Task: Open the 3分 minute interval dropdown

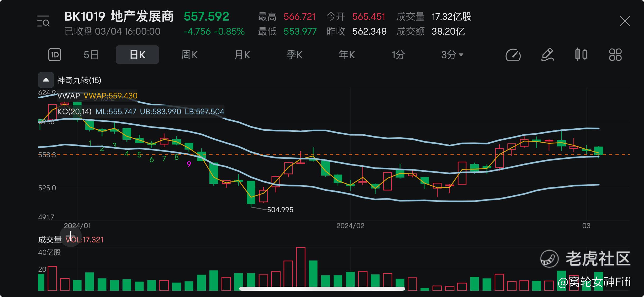Action: [x=452, y=55]
